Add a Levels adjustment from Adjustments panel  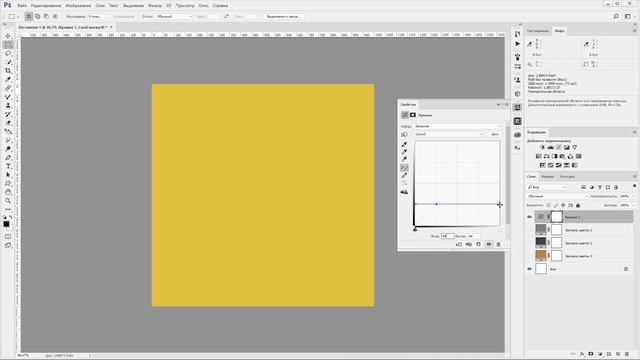(x=551, y=147)
